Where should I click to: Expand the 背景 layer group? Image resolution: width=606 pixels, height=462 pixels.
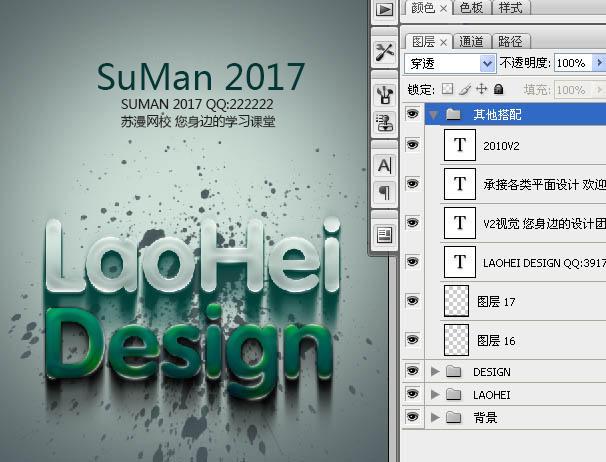tap(434, 417)
